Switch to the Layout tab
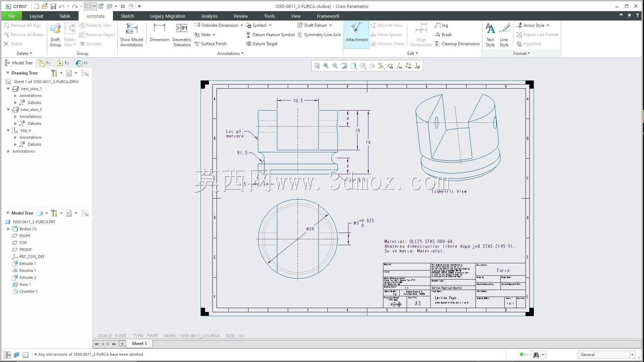 click(36, 16)
